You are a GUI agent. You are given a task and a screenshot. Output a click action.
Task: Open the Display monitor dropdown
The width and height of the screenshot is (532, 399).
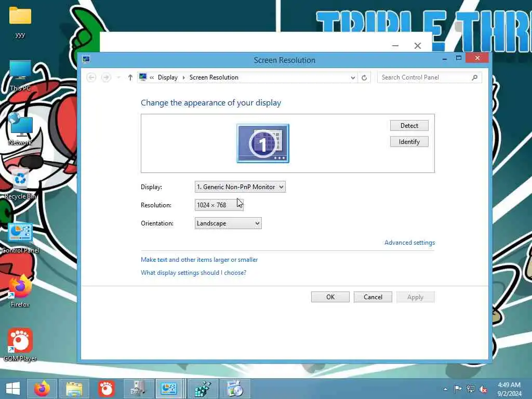[x=240, y=187]
